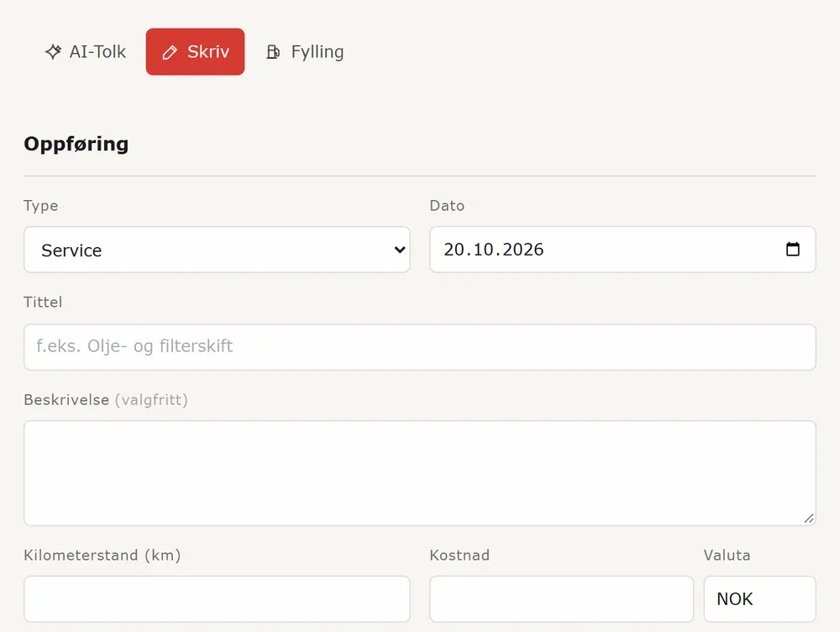Open the AI-Tolk tab
The height and width of the screenshot is (632, 840).
point(85,51)
